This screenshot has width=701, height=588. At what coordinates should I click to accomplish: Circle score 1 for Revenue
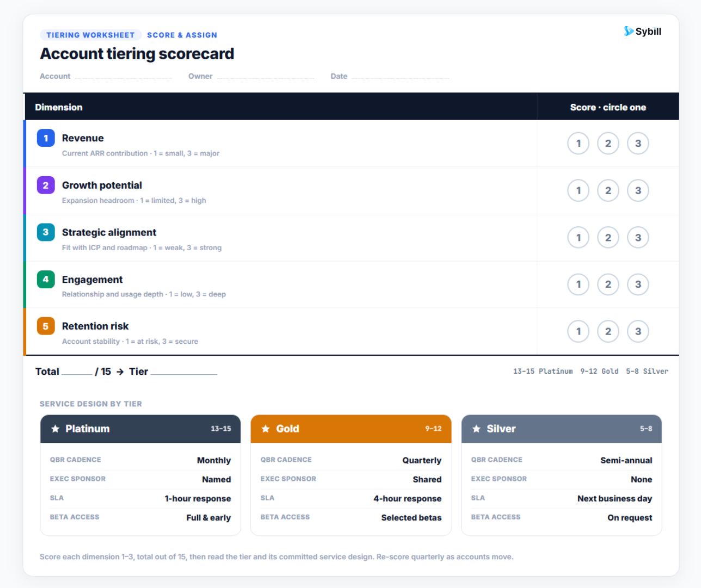579,144
